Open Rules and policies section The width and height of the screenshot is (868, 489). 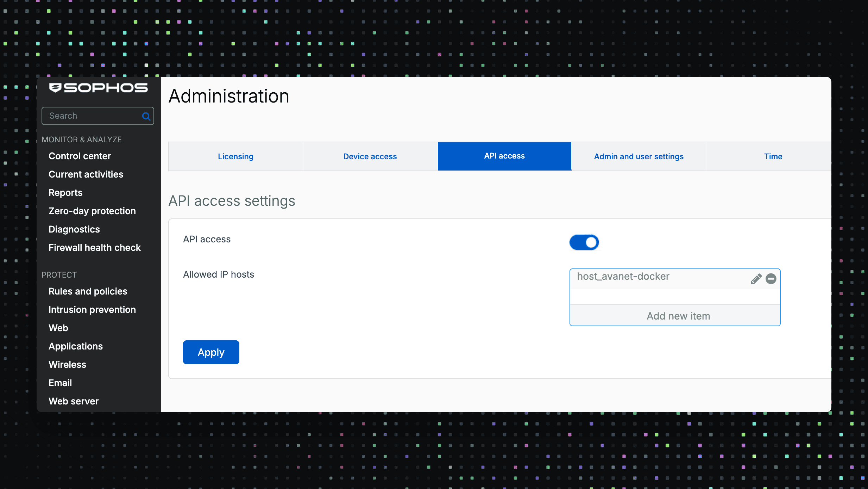(88, 291)
